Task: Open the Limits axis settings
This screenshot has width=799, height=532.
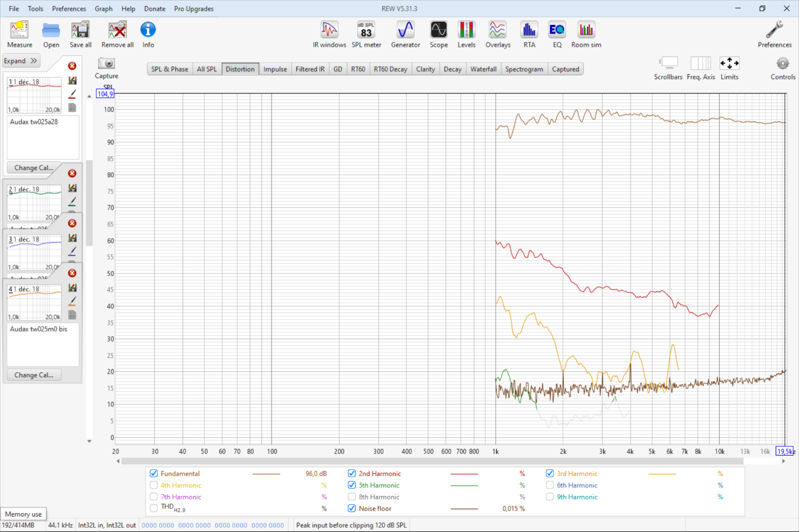Action: (x=729, y=64)
